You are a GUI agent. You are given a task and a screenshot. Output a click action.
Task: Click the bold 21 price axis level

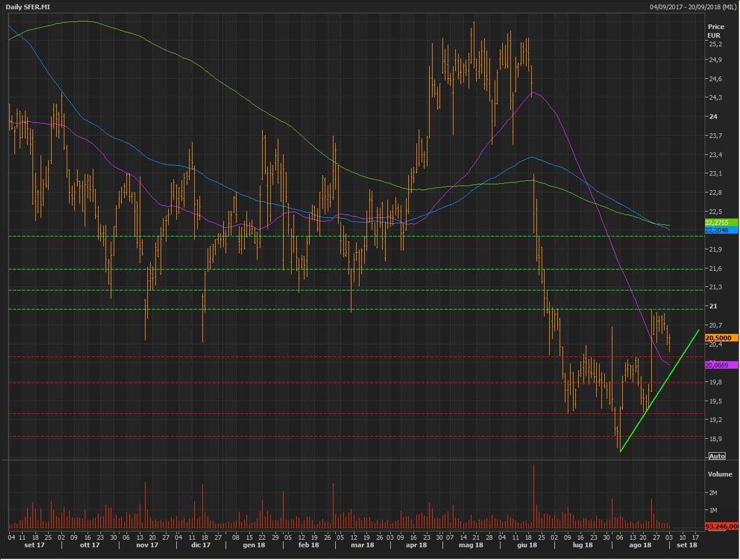pos(713,306)
